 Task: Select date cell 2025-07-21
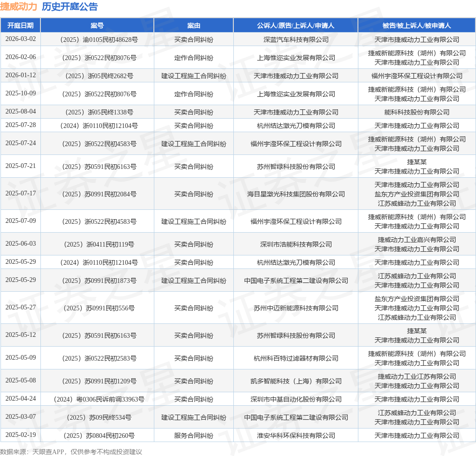(20, 166)
